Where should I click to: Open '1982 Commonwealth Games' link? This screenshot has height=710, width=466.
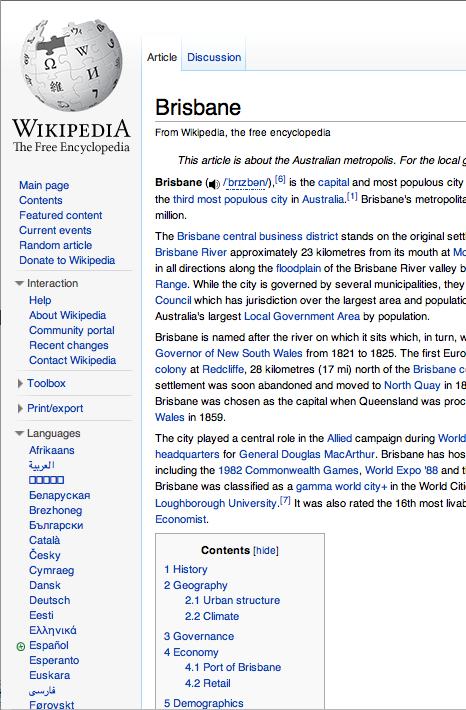pos(288,470)
